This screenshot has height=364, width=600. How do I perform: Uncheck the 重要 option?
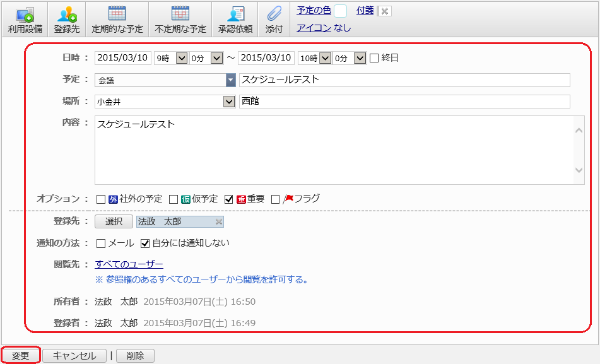pos(229,199)
